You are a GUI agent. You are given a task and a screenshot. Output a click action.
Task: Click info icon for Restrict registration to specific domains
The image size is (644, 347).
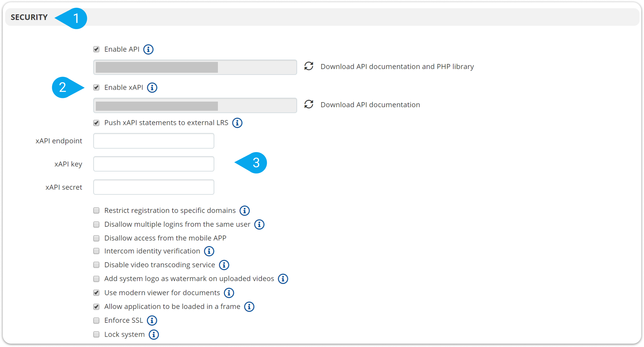[x=244, y=210]
